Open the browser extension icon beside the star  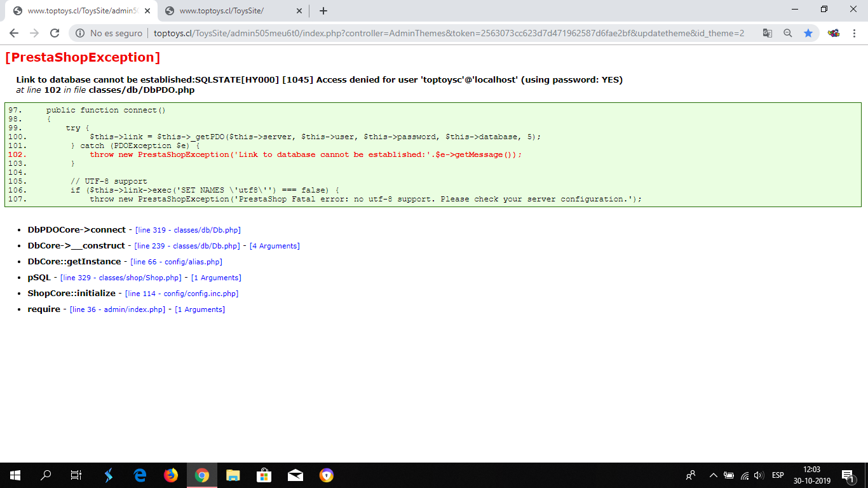point(834,33)
